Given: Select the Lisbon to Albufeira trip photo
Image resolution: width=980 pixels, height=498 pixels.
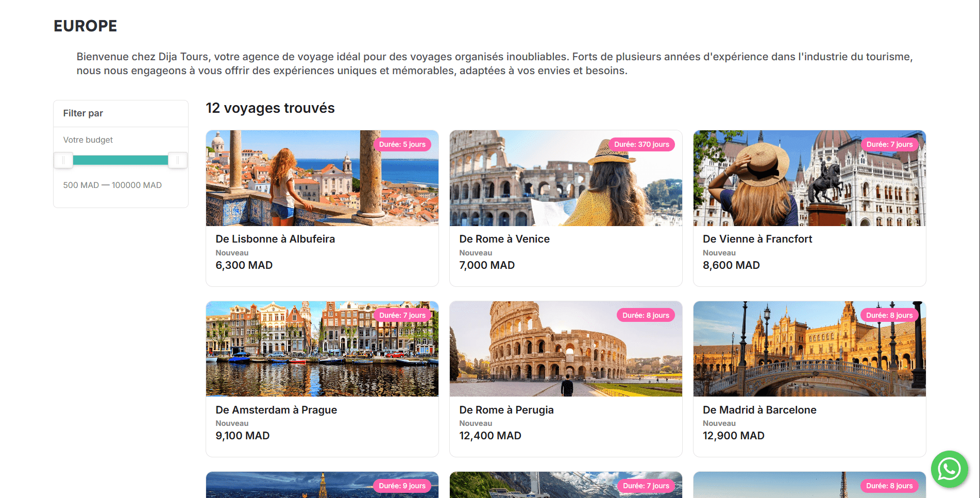Looking at the screenshot, I should coord(322,178).
